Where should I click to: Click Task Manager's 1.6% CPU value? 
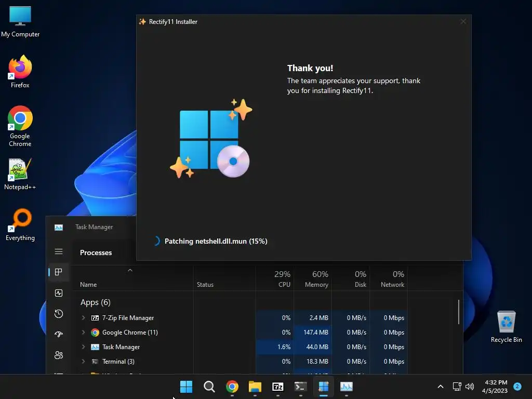coord(275,347)
